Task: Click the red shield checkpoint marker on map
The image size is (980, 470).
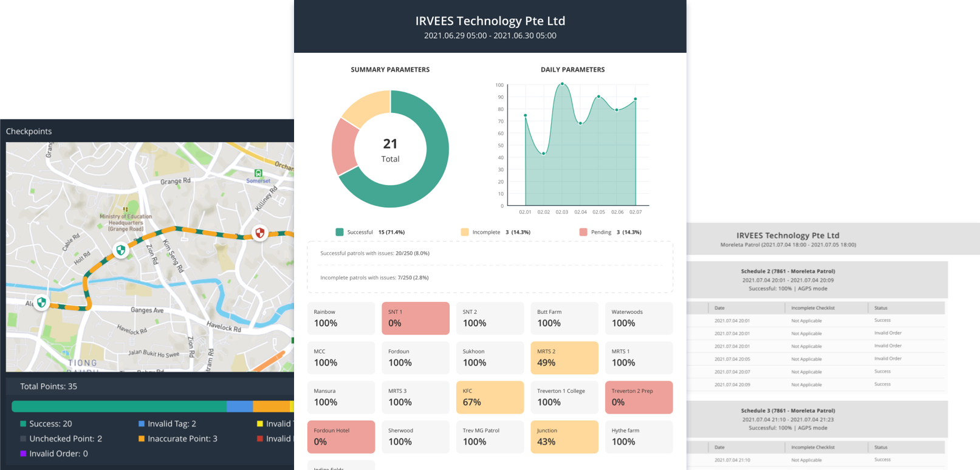Action: click(x=260, y=233)
